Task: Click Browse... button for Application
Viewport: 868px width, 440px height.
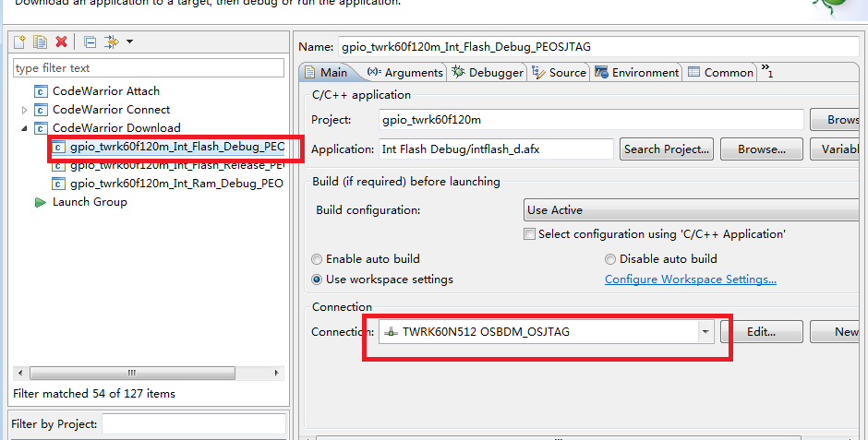Action: coord(762,149)
